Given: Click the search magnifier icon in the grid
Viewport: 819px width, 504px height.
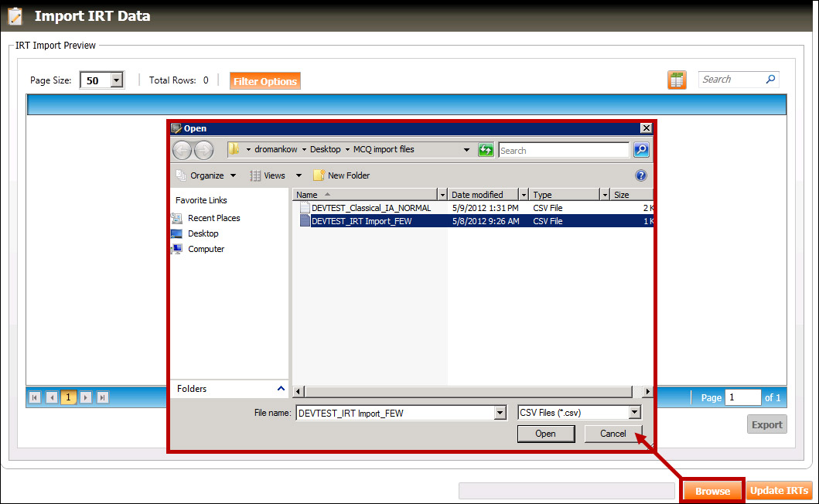Looking at the screenshot, I should pos(770,80).
